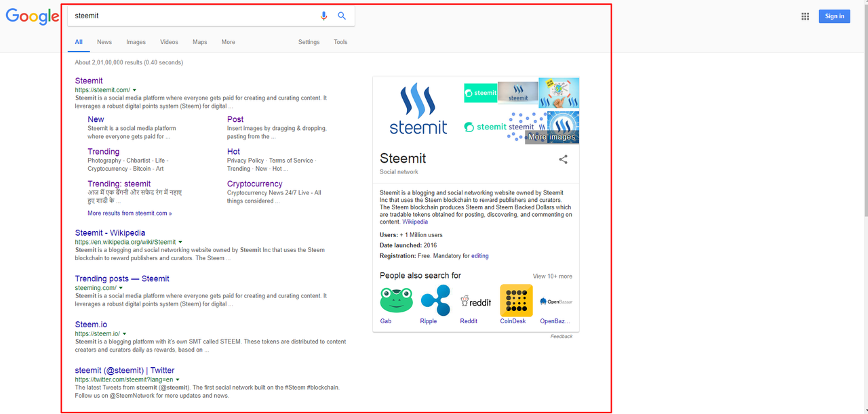The width and height of the screenshot is (868, 414).
Task: Switch to the Maps tab
Action: [199, 42]
